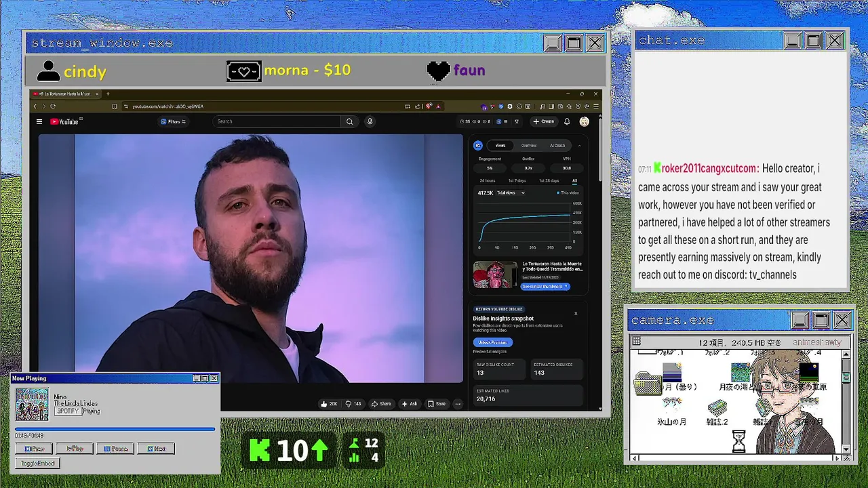This screenshot has height=488, width=868.
Task: Select the Views tab
Action: pyautogui.click(x=500, y=146)
